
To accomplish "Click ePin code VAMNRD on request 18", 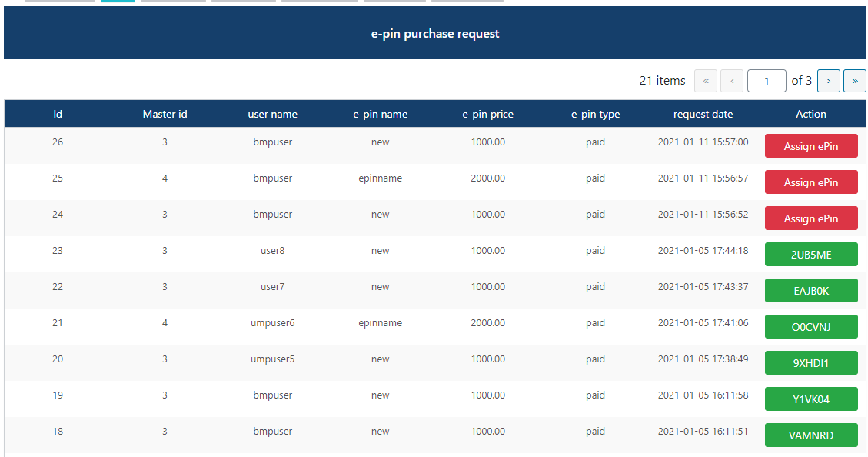I will tap(811, 435).
